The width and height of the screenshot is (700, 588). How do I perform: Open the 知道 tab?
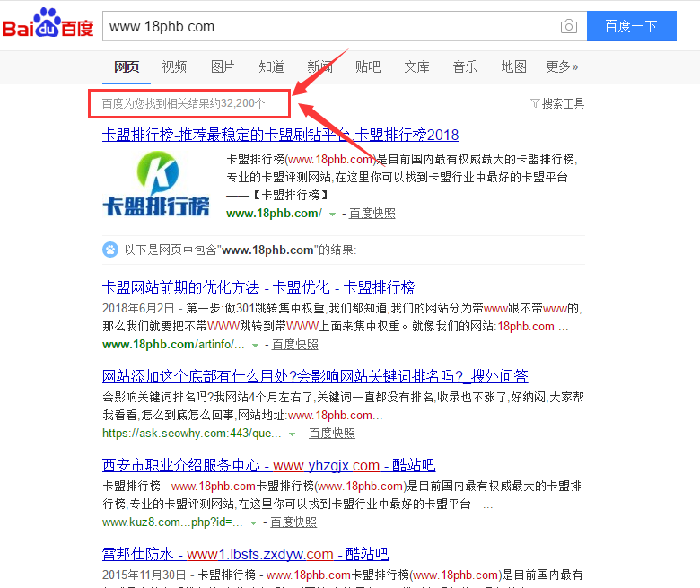[x=271, y=67]
